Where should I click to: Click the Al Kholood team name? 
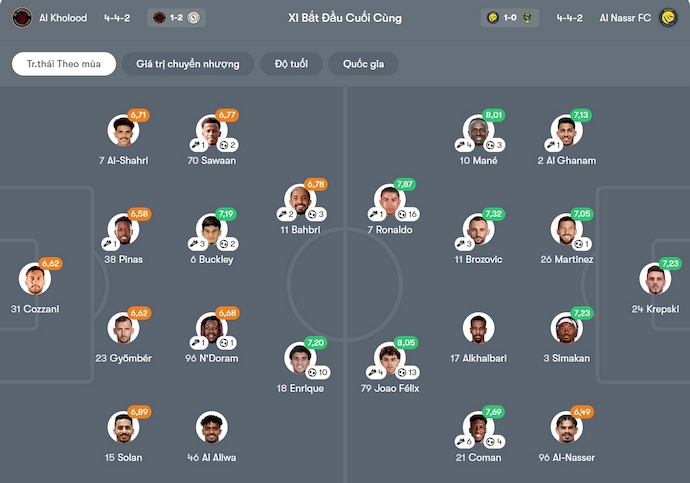pyautogui.click(x=63, y=18)
